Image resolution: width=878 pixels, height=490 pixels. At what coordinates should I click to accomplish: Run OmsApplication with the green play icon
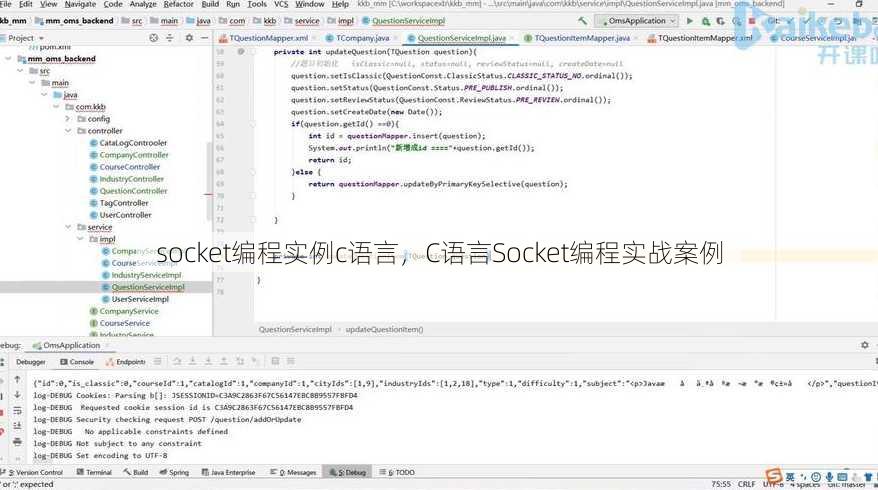point(690,21)
